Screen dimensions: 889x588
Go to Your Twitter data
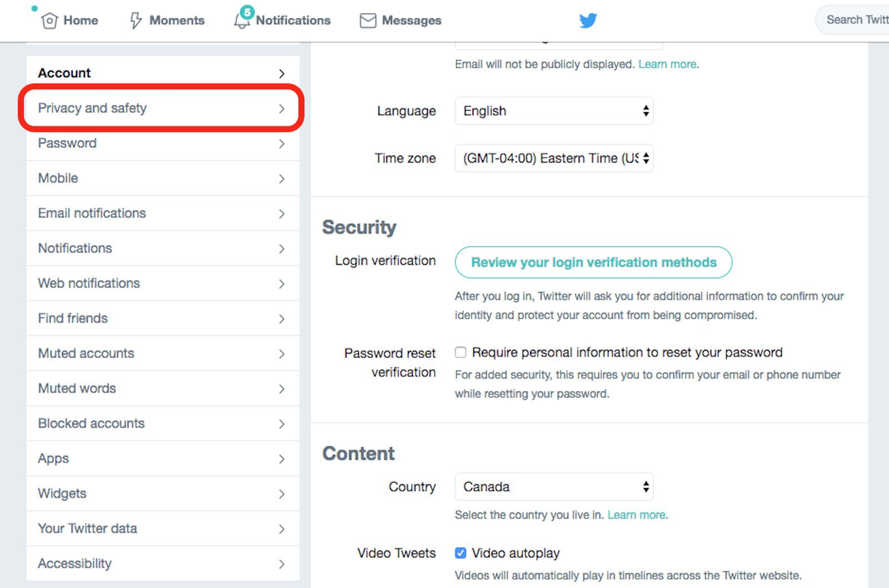click(87, 529)
